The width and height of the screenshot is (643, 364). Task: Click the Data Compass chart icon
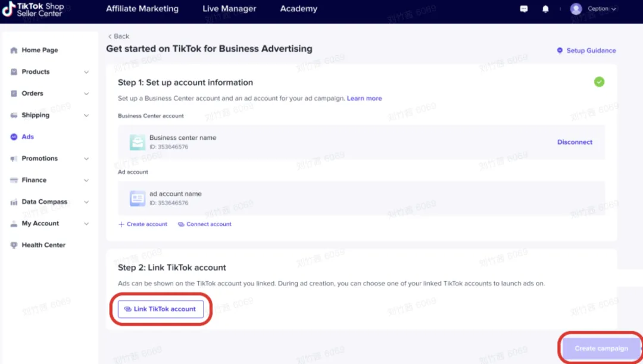(14, 202)
